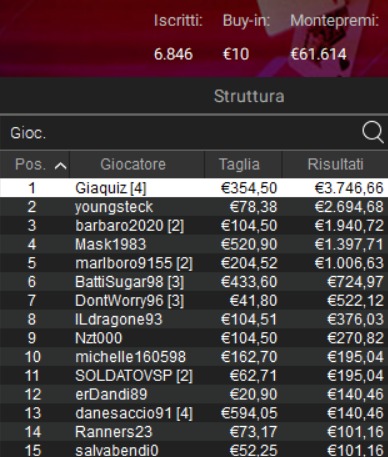Select Nzt000 in ninth position
388x457 pixels.
pos(194,338)
